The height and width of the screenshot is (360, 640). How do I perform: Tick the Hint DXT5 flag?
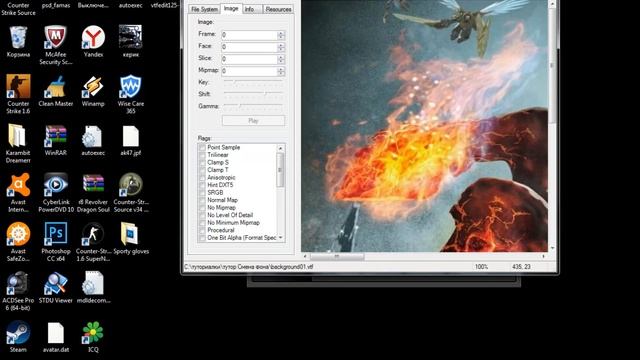(x=202, y=185)
